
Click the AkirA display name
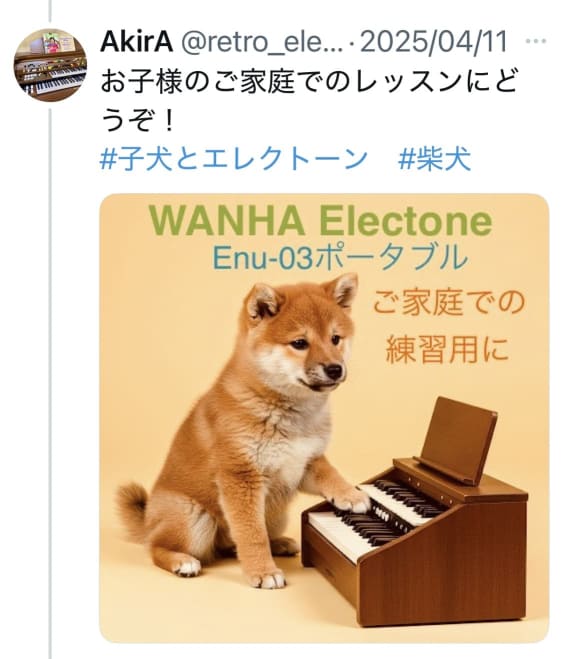click(137, 42)
